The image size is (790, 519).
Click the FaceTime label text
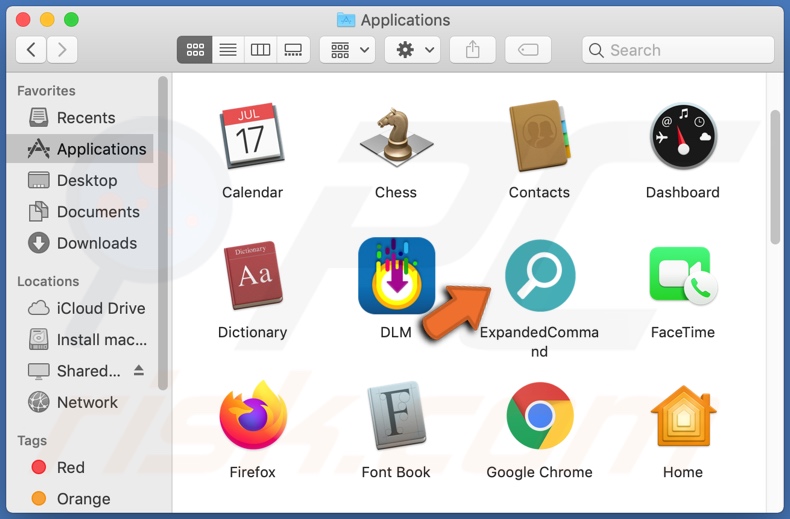[x=683, y=332]
